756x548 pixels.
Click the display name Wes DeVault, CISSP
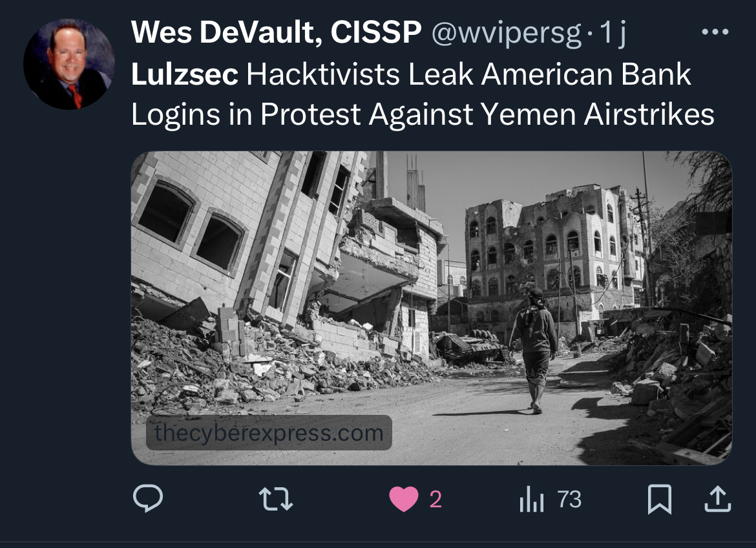[277, 32]
